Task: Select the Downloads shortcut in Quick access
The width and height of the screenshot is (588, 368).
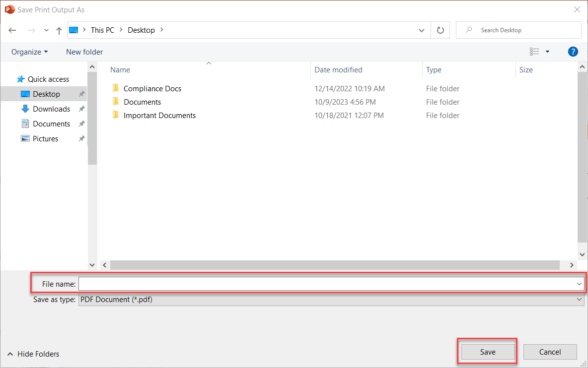Action: (x=51, y=109)
